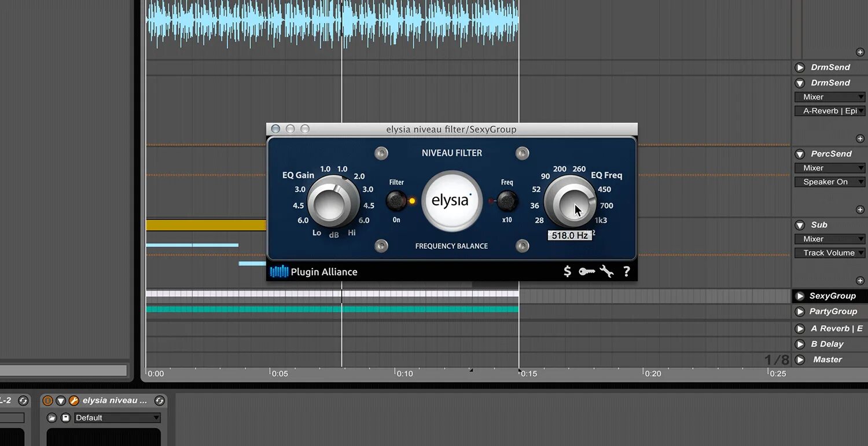Click the plus button below A-Reverb chooser
Image resolution: width=868 pixels, height=446 pixels.
click(x=860, y=139)
